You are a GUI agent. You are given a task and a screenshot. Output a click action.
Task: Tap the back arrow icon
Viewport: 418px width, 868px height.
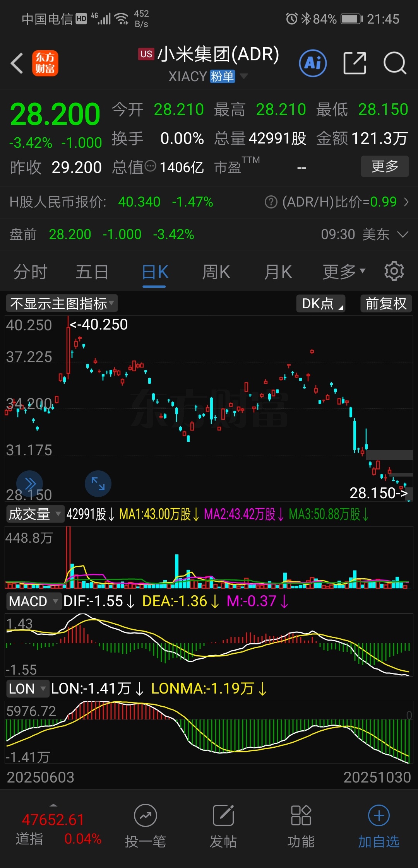pos(17,63)
